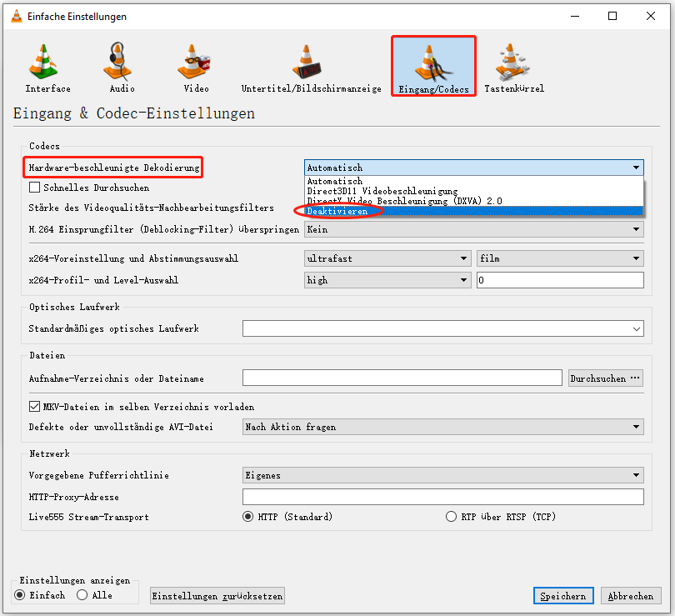This screenshot has height=616, width=675.
Task: Open the x264 preset dropdown showing ultrafast
Action: (387, 258)
